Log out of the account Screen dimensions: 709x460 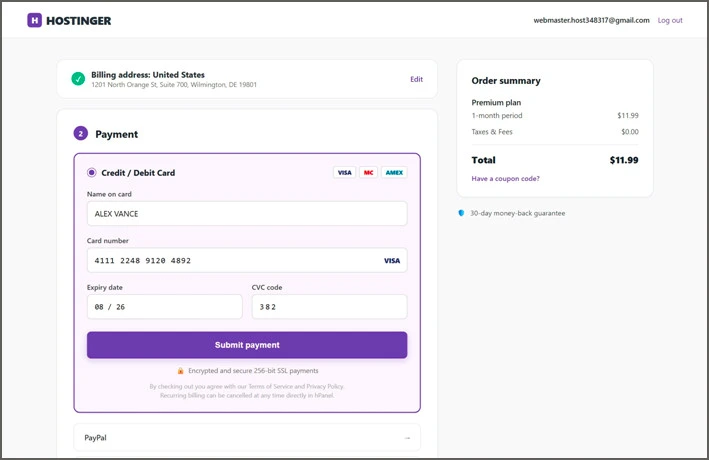pyautogui.click(x=670, y=20)
